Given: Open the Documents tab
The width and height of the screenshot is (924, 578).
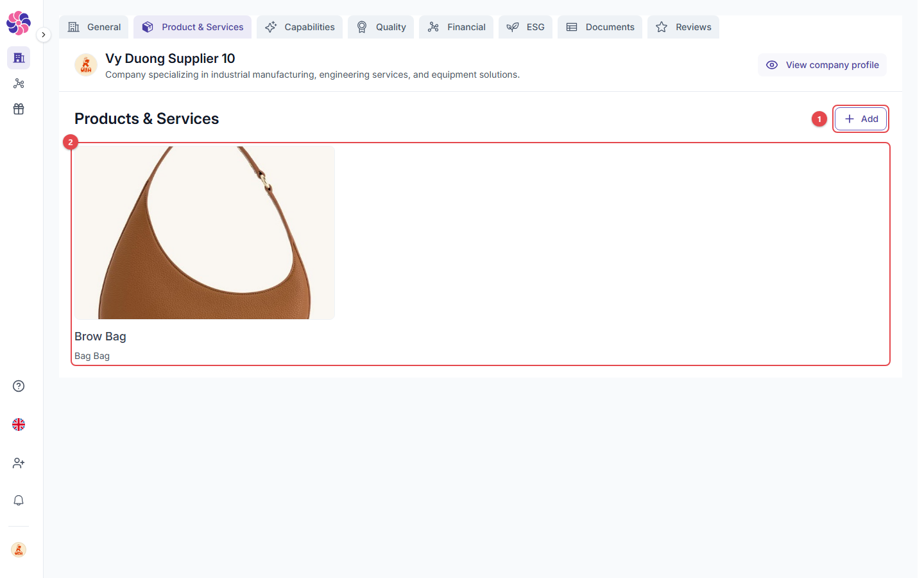Looking at the screenshot, I should point(600,27).
